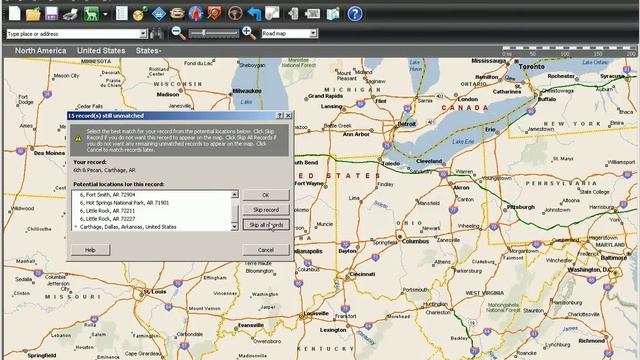Select the North America breadcrumb
The image size is (640, 360).
[40, 51]
